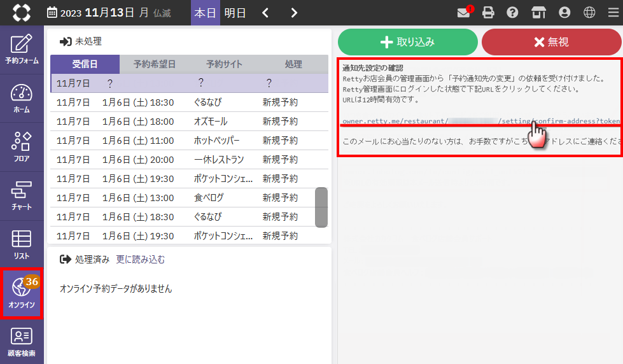Open フロア view in sidebar
This screenshot has height=364, width=623.
click(x=22, y=147)
